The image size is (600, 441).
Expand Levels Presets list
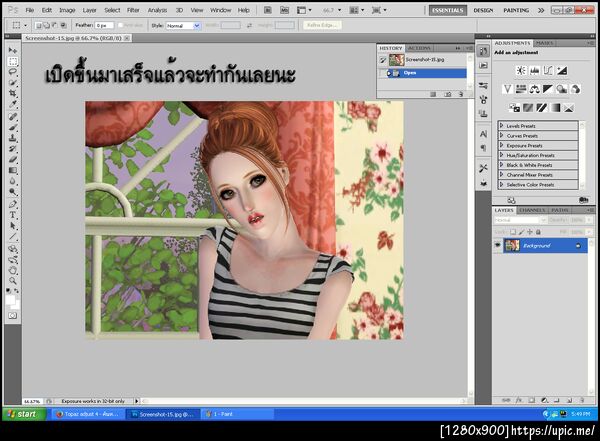click(x=502, y=126)
